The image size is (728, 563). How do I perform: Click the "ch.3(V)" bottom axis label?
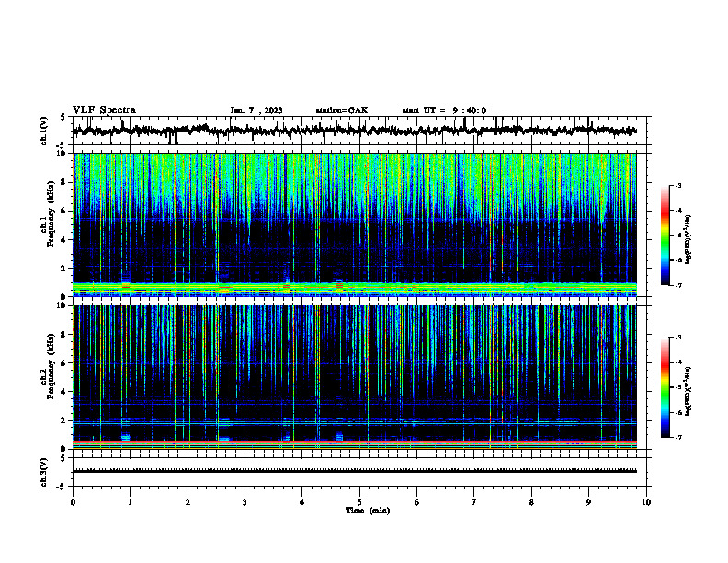[44, 472]
